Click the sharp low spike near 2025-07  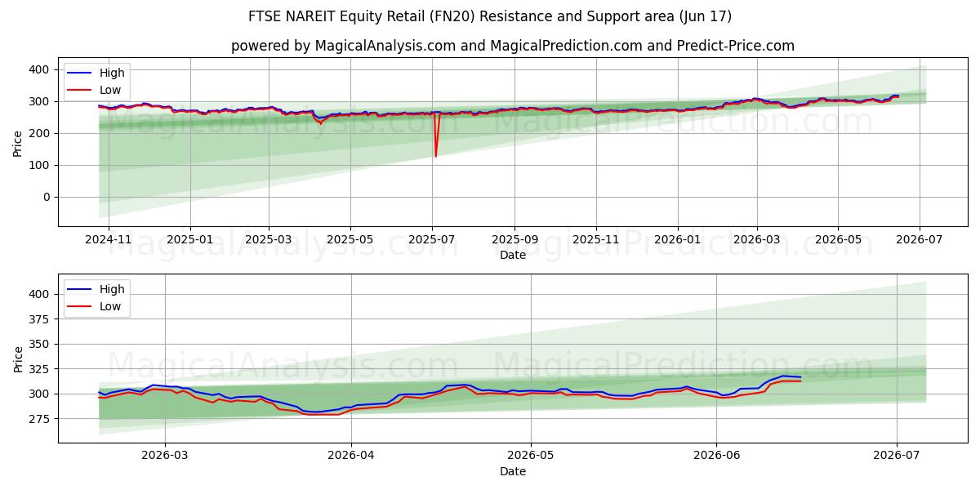point(435,137)
